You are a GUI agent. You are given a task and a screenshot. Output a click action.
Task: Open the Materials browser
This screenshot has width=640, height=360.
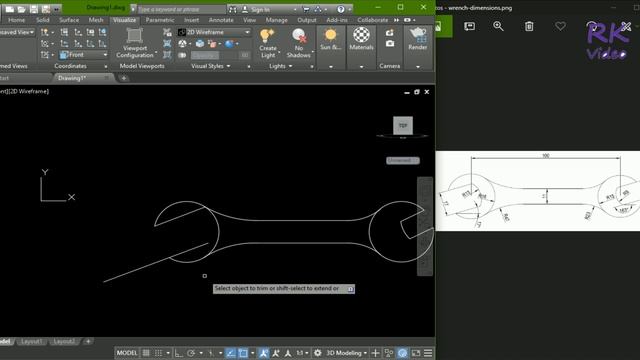click(361, 39)
